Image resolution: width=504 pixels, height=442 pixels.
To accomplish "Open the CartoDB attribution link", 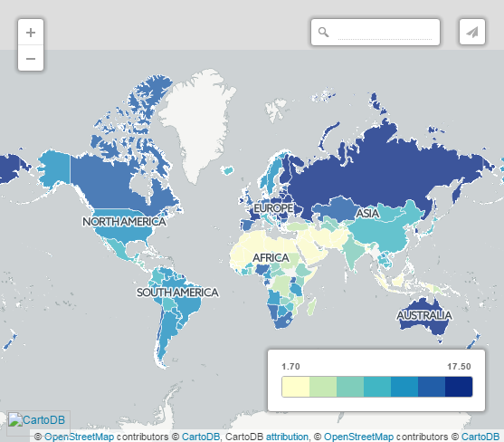I will [x=287, y=437].
